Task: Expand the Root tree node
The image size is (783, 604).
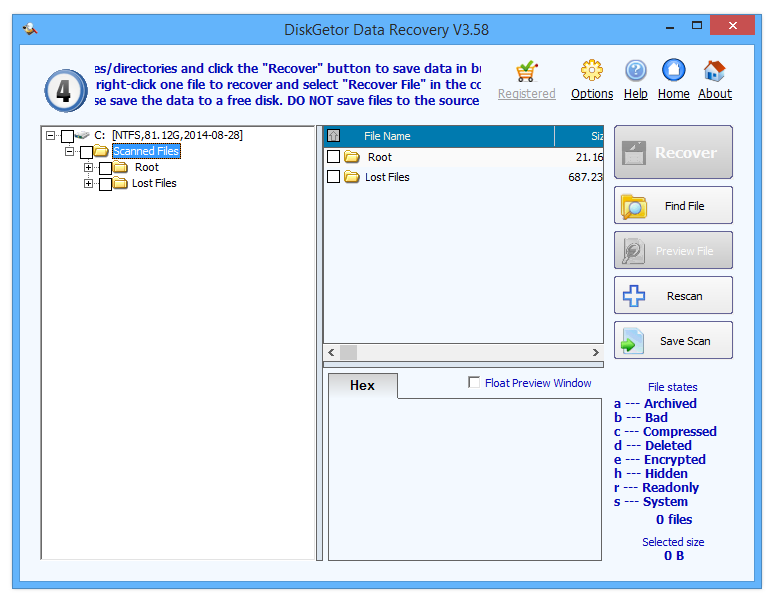Action: [x=88, y=167]
